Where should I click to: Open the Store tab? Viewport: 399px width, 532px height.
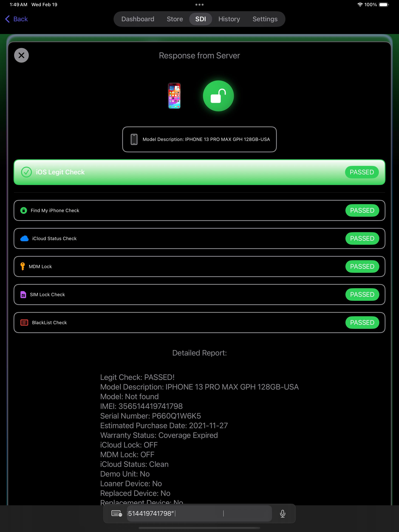pos(175,19)
